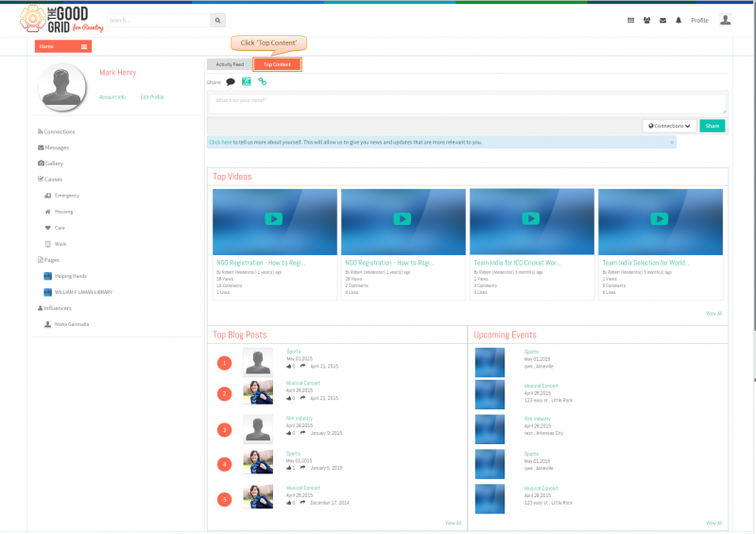Switch to the Activity Feed tab
The height and width of the screenshot is (534, 756).
tap(230, 64)
